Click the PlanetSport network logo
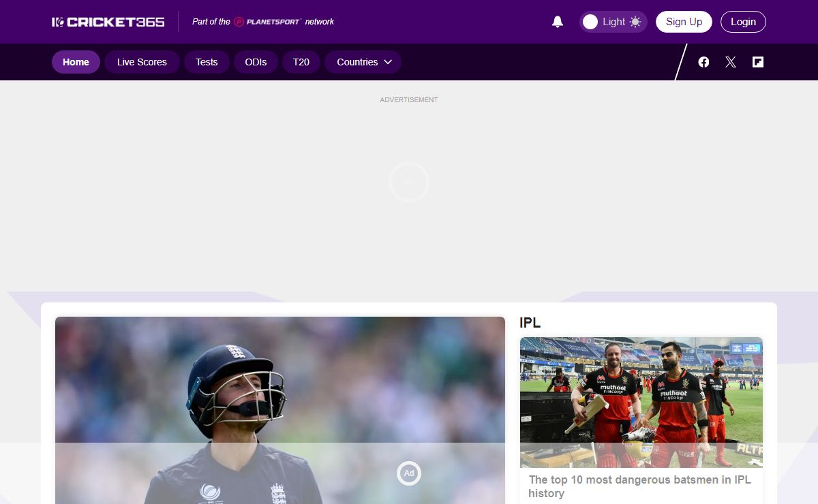Screen dimensions: 818x504 pyautogui.click(x=267, y=22)
